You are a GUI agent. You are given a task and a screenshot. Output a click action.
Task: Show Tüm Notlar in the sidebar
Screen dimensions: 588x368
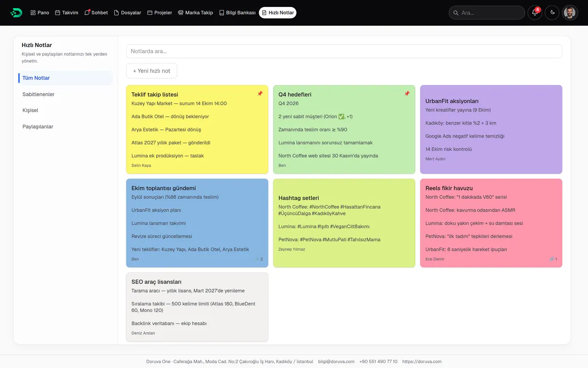65,78
